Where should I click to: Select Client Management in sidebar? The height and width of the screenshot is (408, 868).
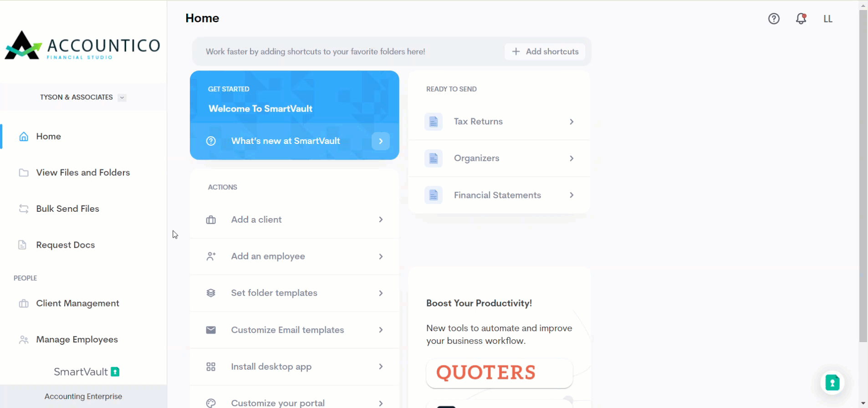[77, 303]
